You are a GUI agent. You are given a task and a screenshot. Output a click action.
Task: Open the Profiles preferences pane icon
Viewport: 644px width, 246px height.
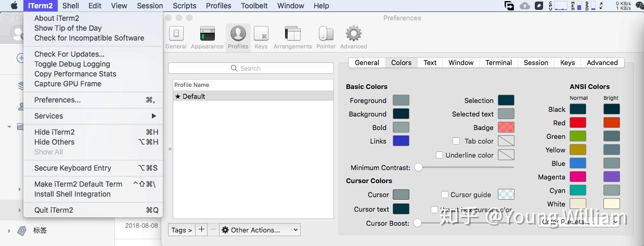238,37
